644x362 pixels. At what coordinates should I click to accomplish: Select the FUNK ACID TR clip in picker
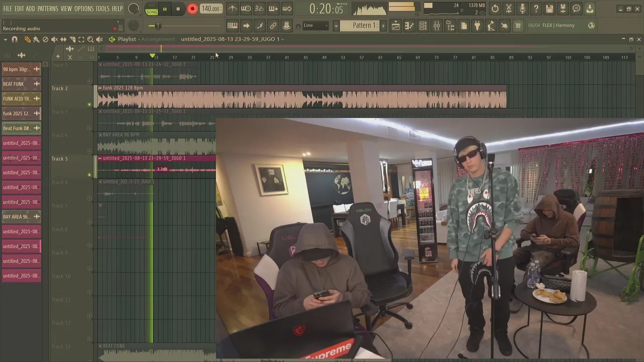22,99
